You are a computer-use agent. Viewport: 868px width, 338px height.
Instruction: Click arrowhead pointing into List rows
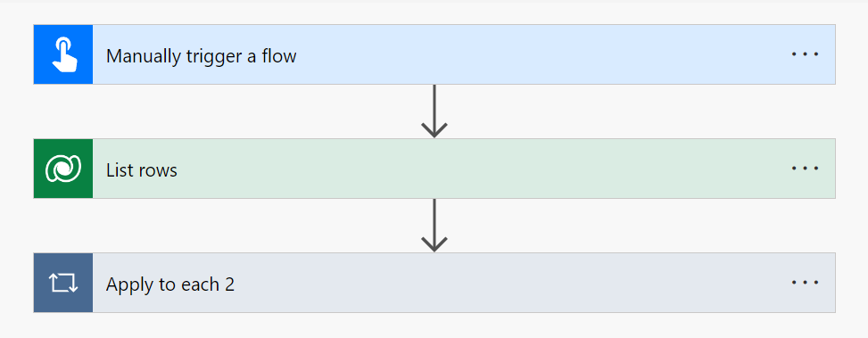[x=434, y=129]
